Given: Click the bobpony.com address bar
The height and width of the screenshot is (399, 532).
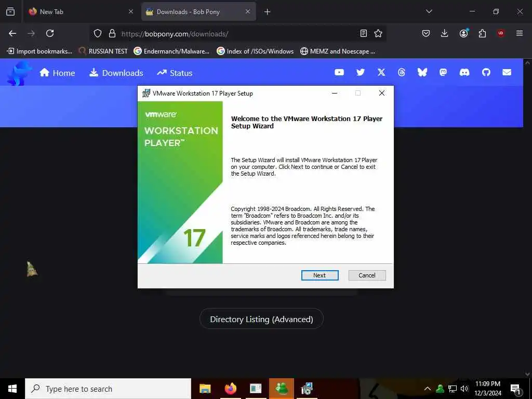Looking at the screenshot, I should tap(237, 34).
